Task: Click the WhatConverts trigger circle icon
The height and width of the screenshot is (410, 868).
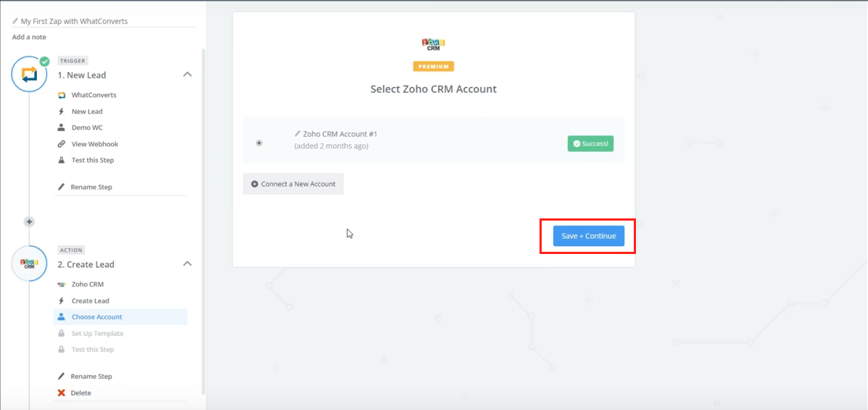Action: pyautogui.click(x=29, y=74)
